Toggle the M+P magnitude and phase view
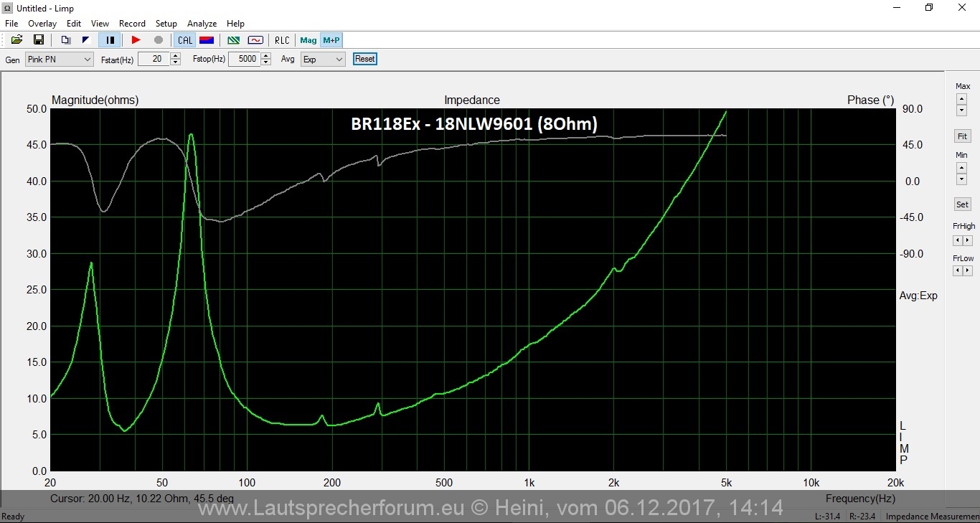 tap(331, 40)
